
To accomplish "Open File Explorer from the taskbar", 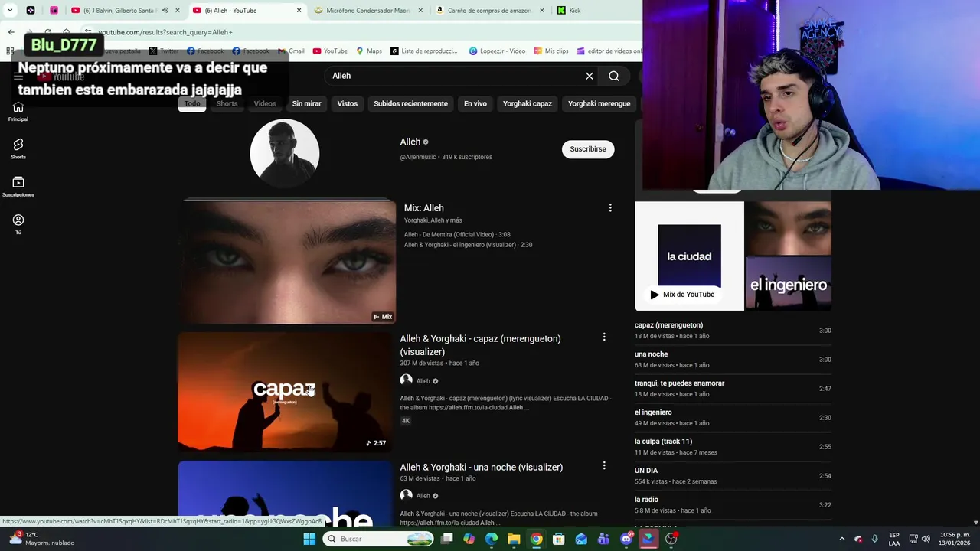I will (514, 539).
